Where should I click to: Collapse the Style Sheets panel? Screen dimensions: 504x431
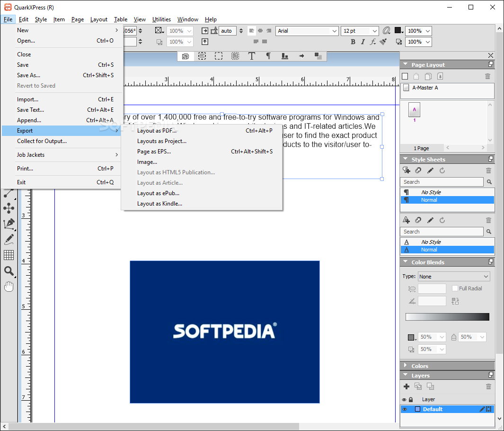pos(405,159)
